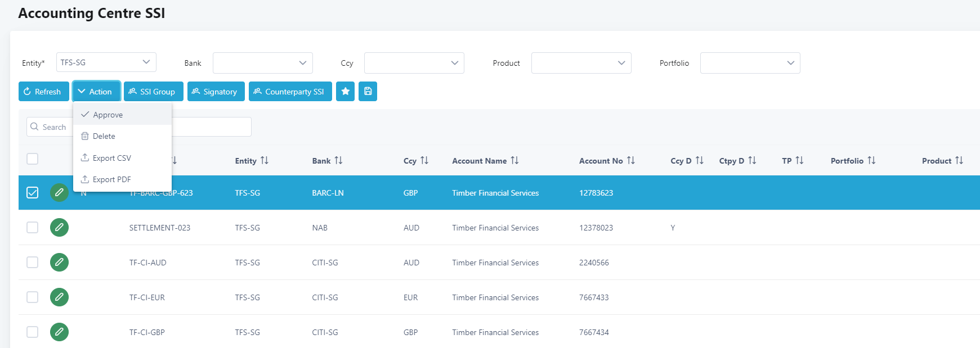980x348 pixels.
Task: Select Export CSV in Action menu
Action: 111,158
